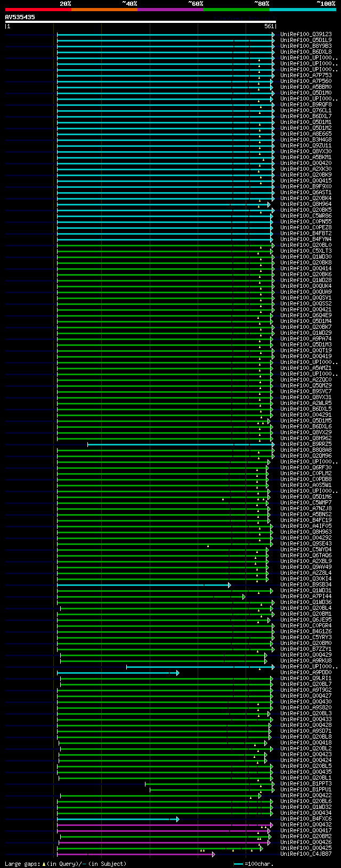Select the UniRef100_Q0Q425 label
Image resolution: width=341 pixels, height=868 pixels.
pos(306,848)
